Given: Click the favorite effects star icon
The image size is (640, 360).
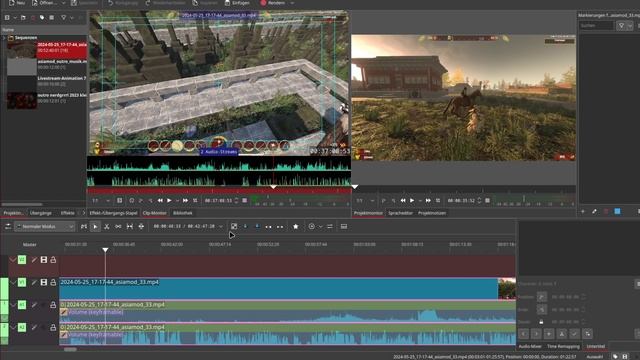Looking at the screenshot, I should click(296, 227).
